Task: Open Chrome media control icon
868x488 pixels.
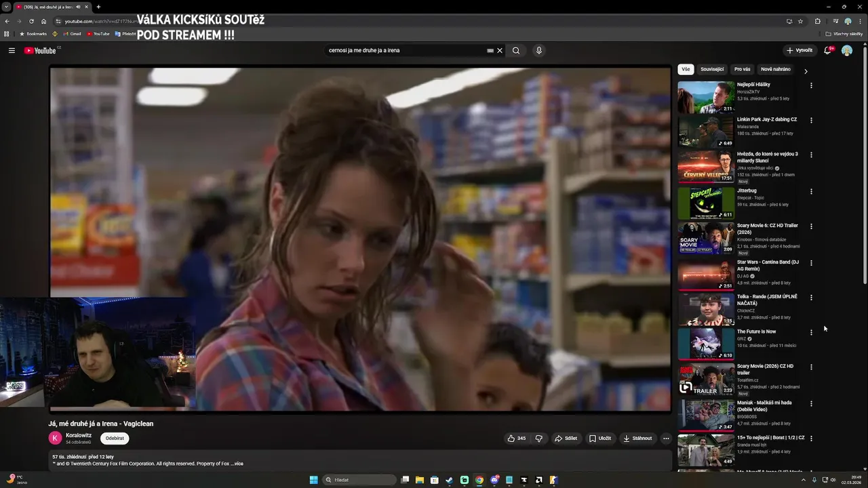Action: click(x=835, y=21)
